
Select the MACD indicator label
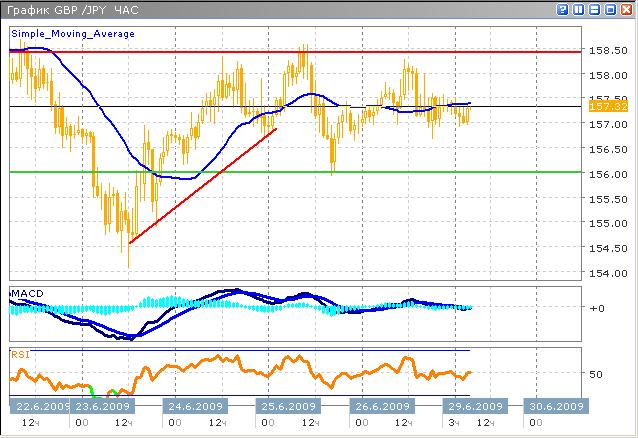pos(28,292)
